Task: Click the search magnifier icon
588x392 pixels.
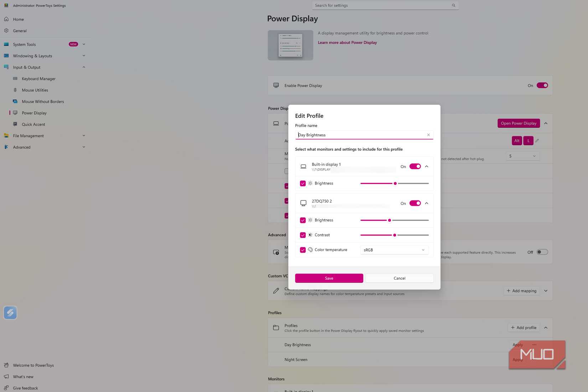Action: (x=453, y=5)
